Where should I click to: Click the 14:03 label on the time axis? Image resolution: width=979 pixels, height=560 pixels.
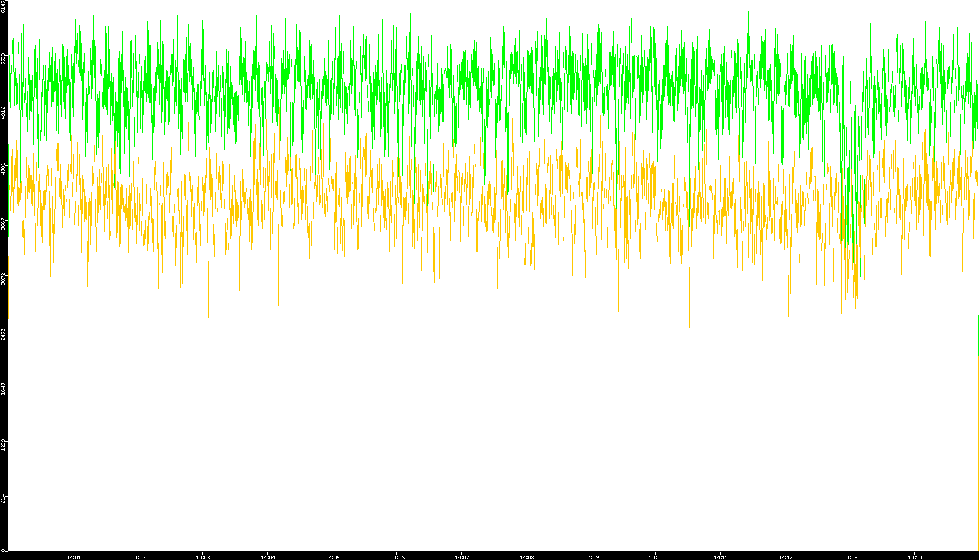click(203, 557)
